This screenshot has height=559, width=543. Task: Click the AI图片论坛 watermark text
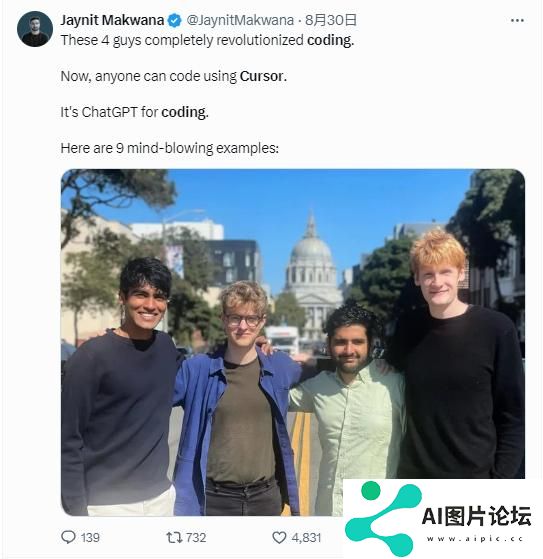coord(476,516)
